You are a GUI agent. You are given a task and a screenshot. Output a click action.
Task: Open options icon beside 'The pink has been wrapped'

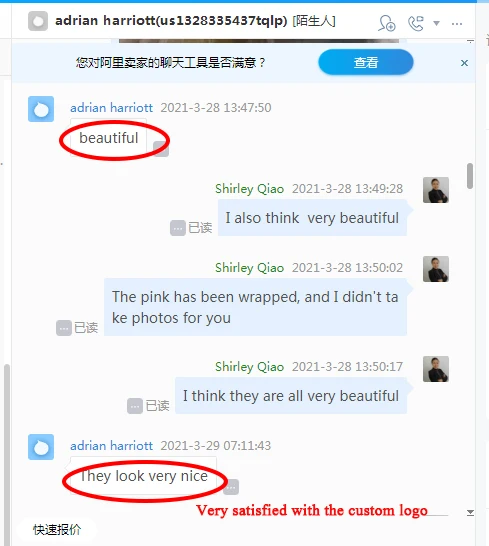pyautogui.click(x=64, y=328)
